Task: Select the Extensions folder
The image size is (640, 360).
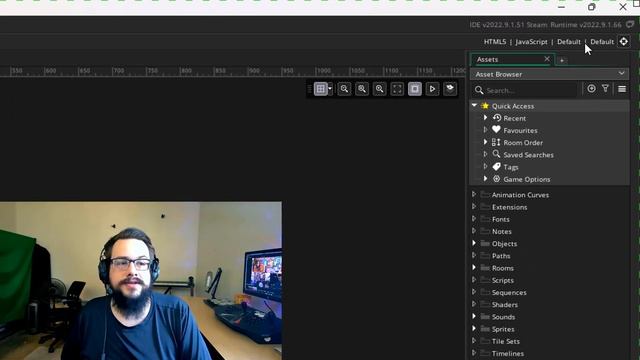Action: point(509,207)
